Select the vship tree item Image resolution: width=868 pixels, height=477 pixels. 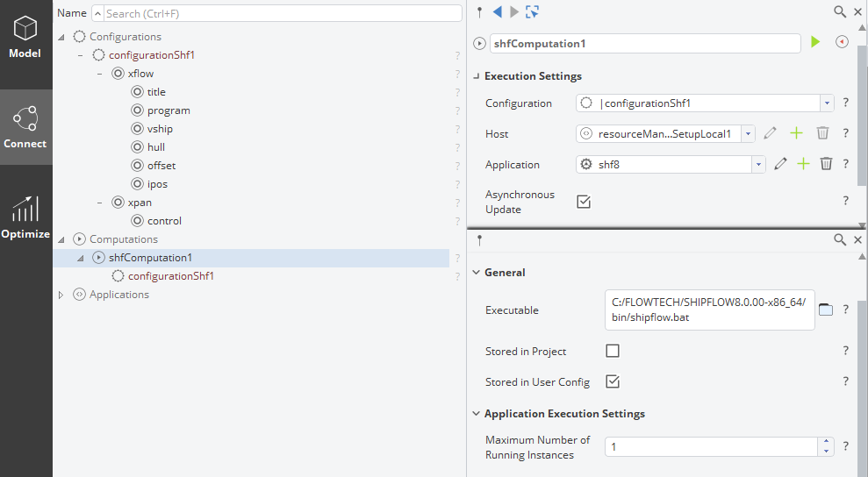pos(160,129)
